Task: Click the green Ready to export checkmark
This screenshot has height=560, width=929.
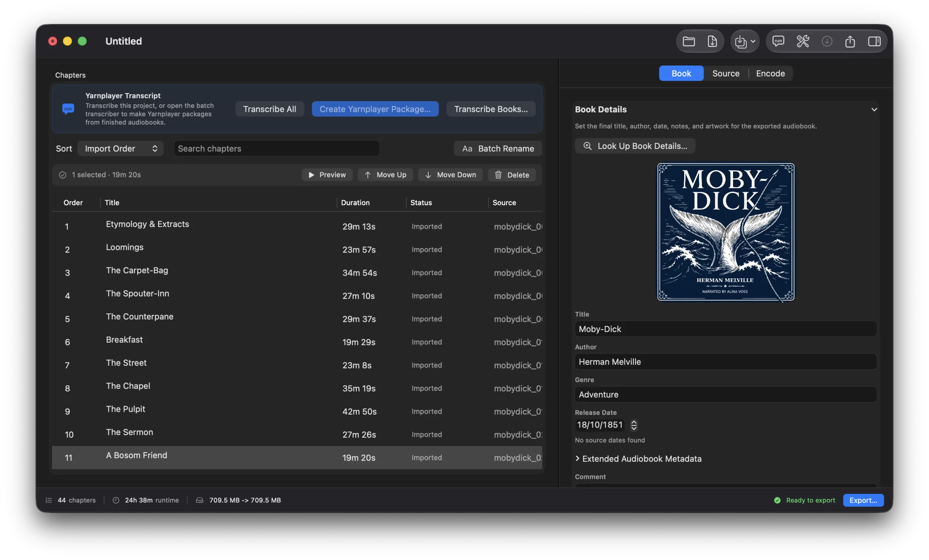Action: [777, 500]
